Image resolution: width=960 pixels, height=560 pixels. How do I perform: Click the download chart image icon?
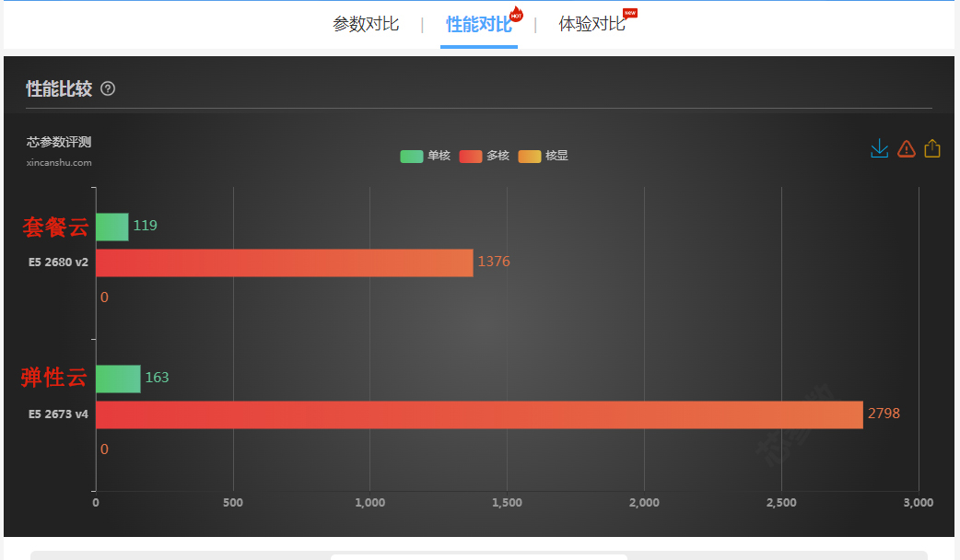pos(879,148)
